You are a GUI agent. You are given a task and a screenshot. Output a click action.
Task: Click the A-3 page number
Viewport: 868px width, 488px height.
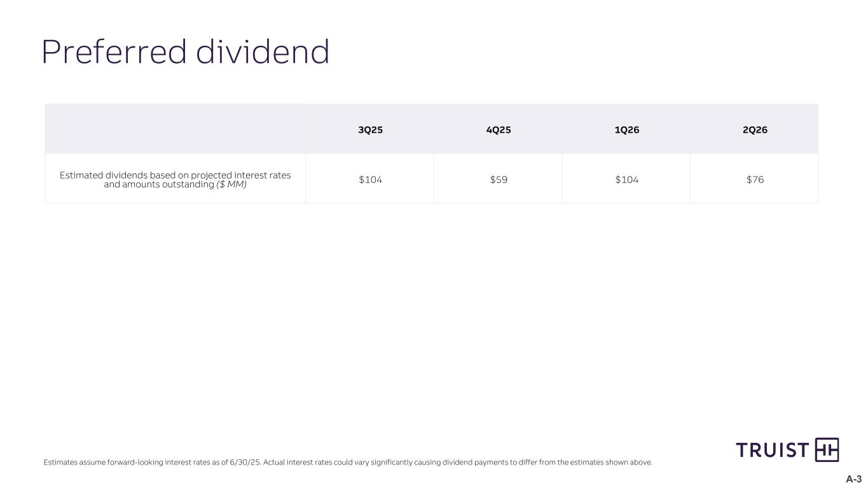pyautogui.click(x=853, y=479)
